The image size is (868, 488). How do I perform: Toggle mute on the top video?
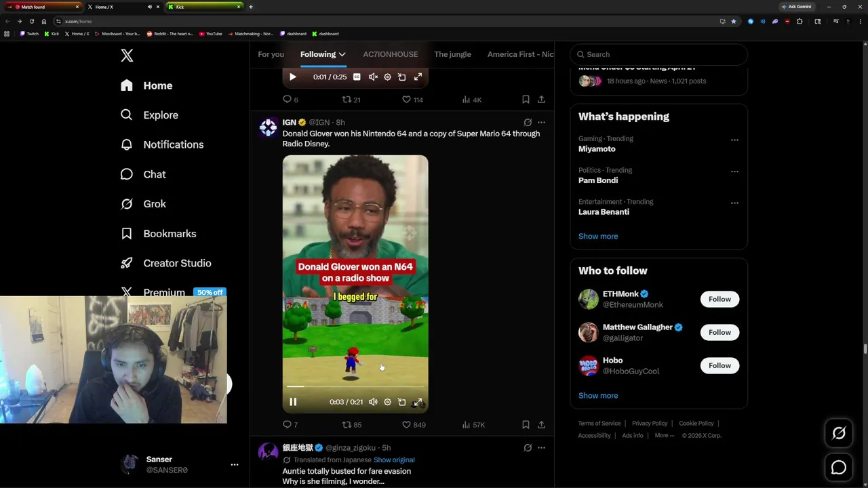(x=373, y=77)
